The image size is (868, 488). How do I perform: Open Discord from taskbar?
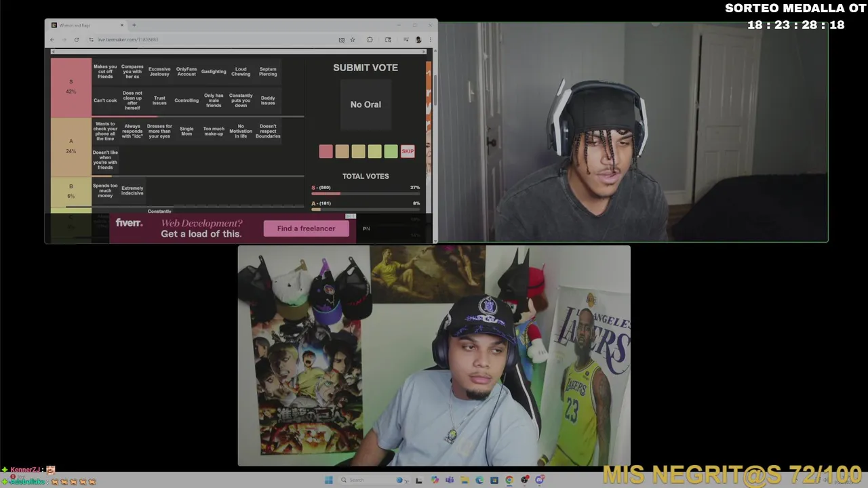coord(540,480)
